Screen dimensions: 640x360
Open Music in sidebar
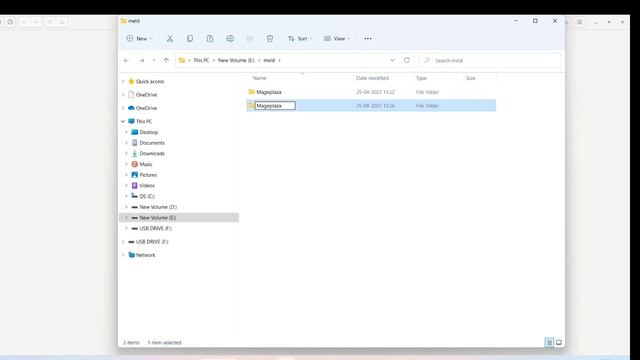[146, 164]
